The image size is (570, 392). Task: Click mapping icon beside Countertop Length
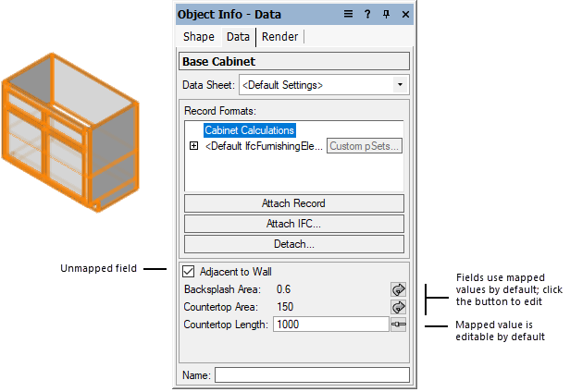coord(399,325)
